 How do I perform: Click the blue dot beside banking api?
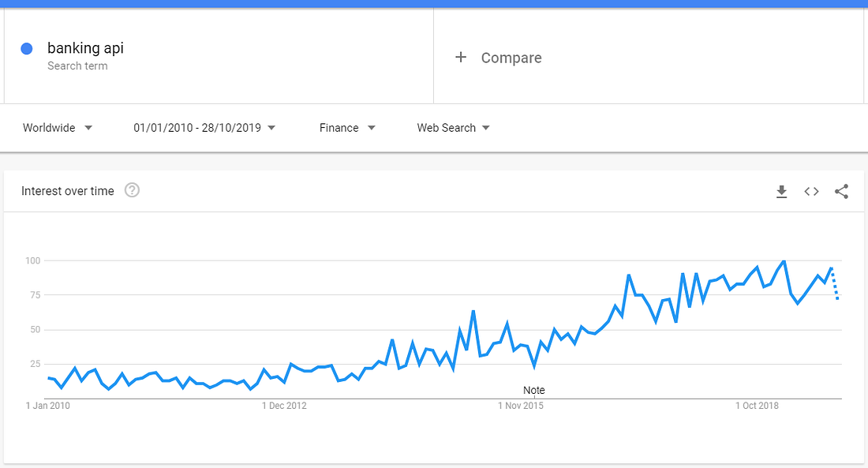[x=27, y=49]
